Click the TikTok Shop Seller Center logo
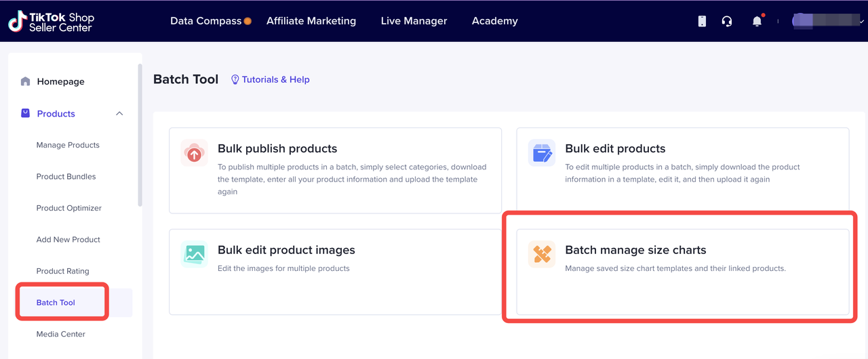Image resolution: width=868 pixels, height=359 pixels. click(51, 21)
